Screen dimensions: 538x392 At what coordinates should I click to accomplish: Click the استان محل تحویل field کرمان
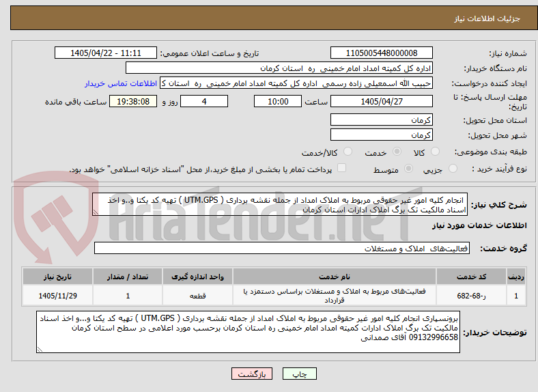click(382, 120)
